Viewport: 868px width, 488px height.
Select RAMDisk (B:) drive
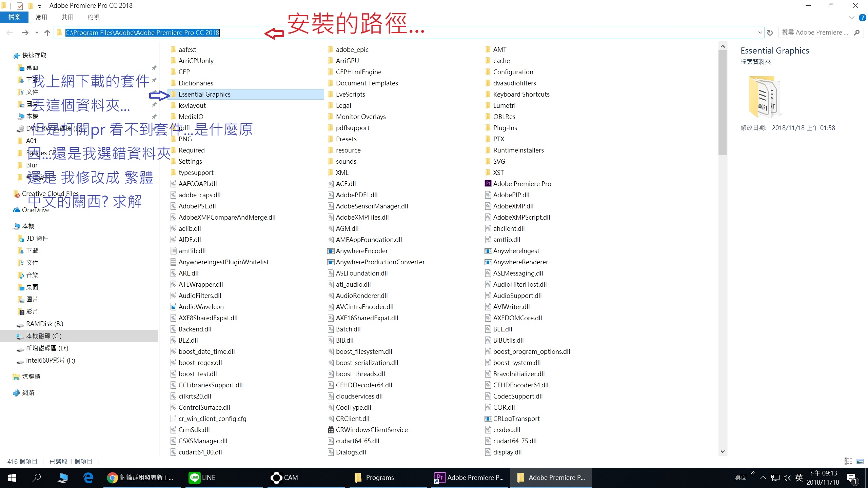[x=44, y=324]
